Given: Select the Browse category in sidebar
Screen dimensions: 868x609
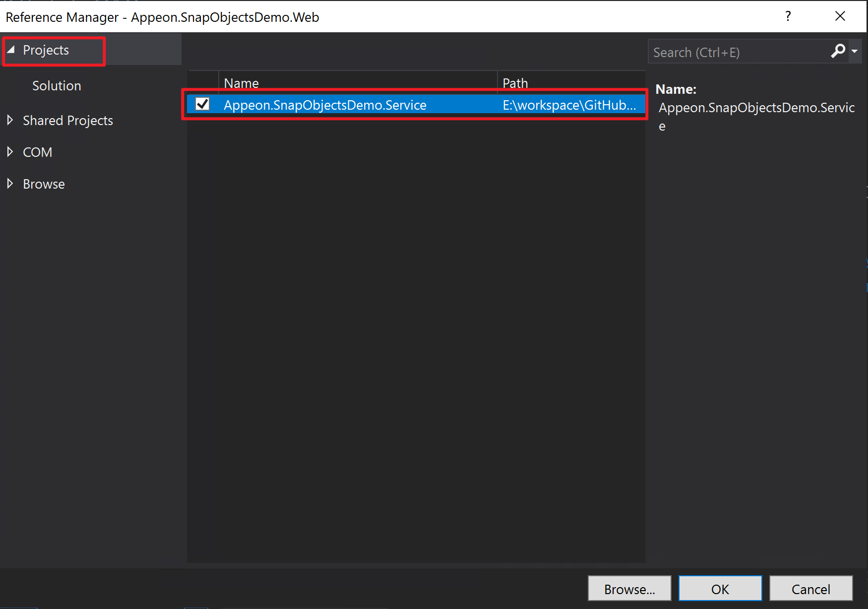Looking at the screenshot, I should [x=44, y=184].
